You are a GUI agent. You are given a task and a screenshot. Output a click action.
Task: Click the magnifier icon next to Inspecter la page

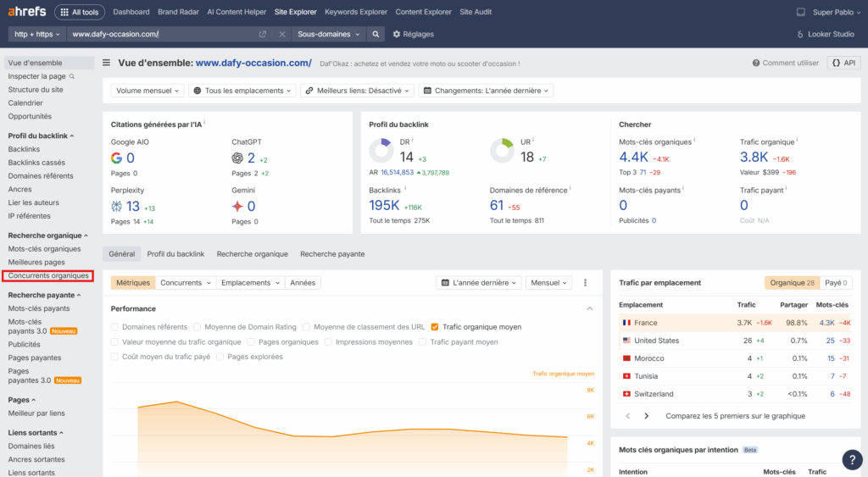[72, 76]
